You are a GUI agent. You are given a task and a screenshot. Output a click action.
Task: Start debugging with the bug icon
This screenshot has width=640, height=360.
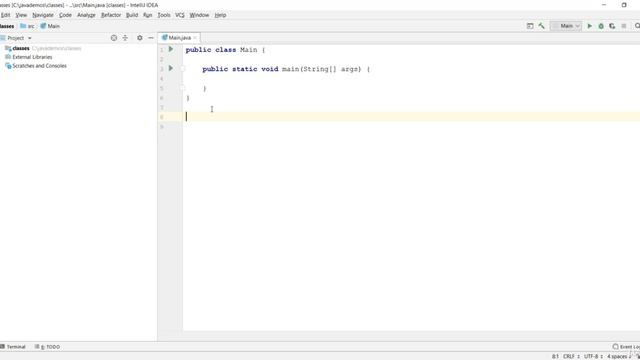601,26
